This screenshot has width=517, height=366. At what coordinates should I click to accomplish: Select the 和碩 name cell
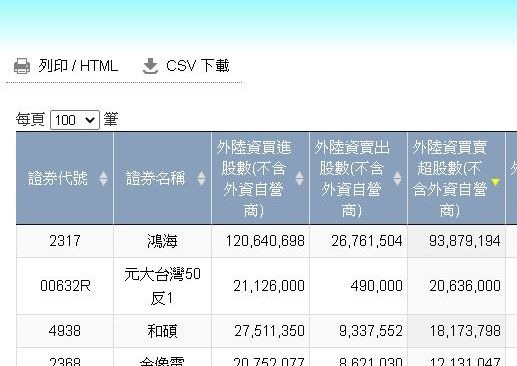pyautogui.click(x=162, y=331)
